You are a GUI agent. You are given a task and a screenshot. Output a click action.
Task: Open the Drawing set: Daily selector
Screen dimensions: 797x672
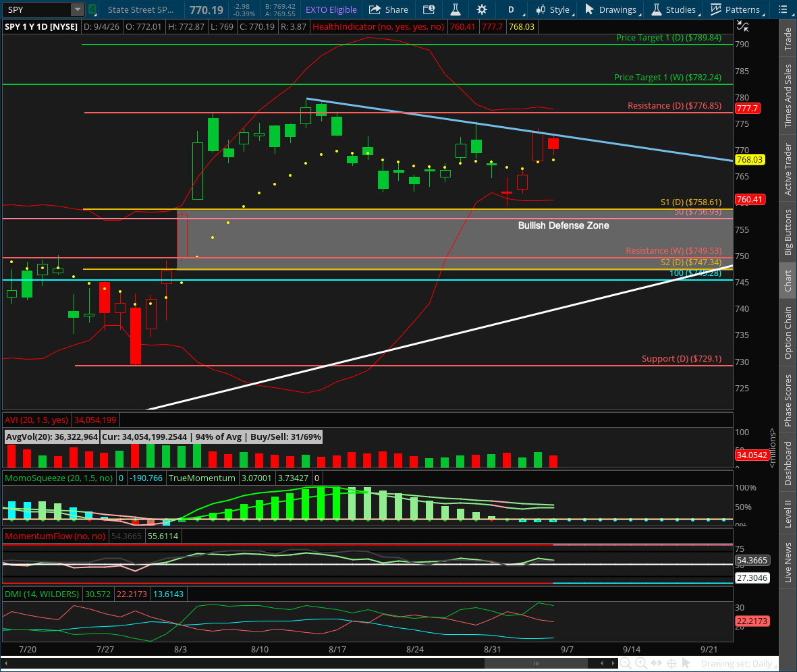(x=736, y=663)
